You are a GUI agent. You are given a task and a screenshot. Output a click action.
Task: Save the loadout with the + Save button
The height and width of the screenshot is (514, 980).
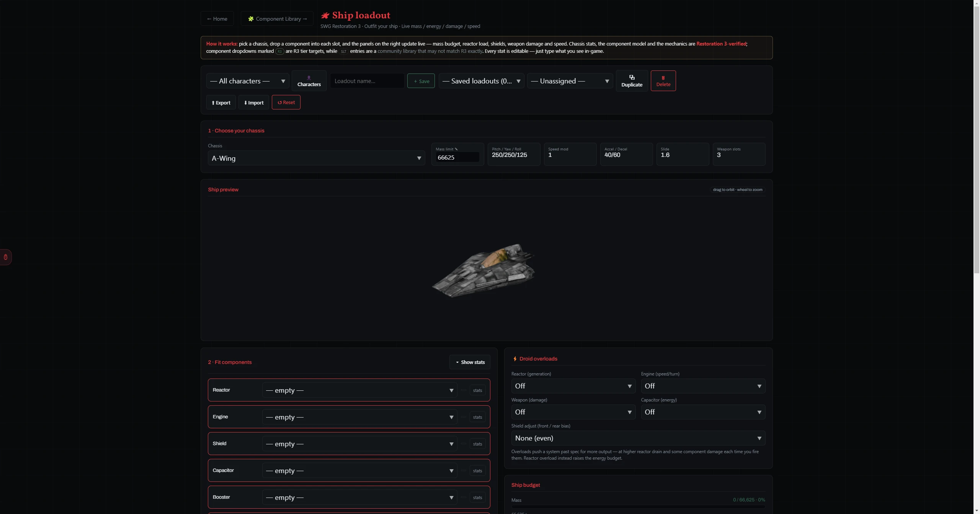421,81
